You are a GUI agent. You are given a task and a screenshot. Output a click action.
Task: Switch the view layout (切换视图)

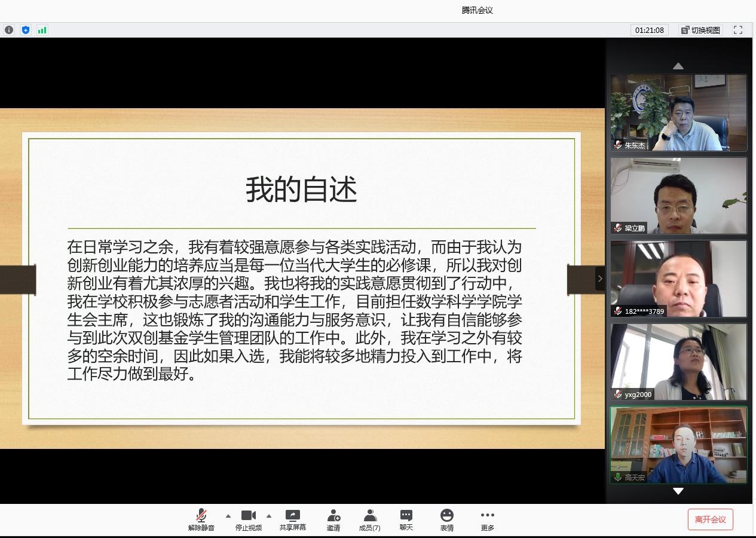click(x=701, y=30)
